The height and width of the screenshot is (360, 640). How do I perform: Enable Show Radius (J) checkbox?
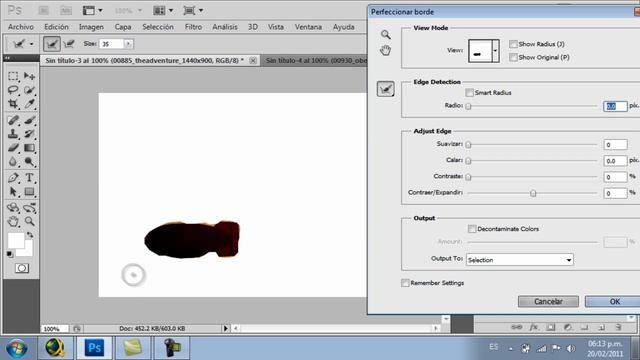513,44
